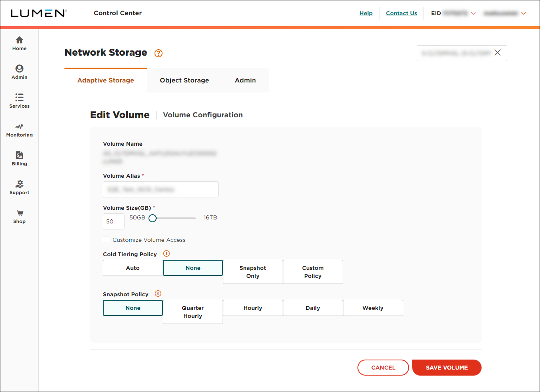Open Network Storage help question icon
This screenshot has height=392, width=540.
pos(159,53)
